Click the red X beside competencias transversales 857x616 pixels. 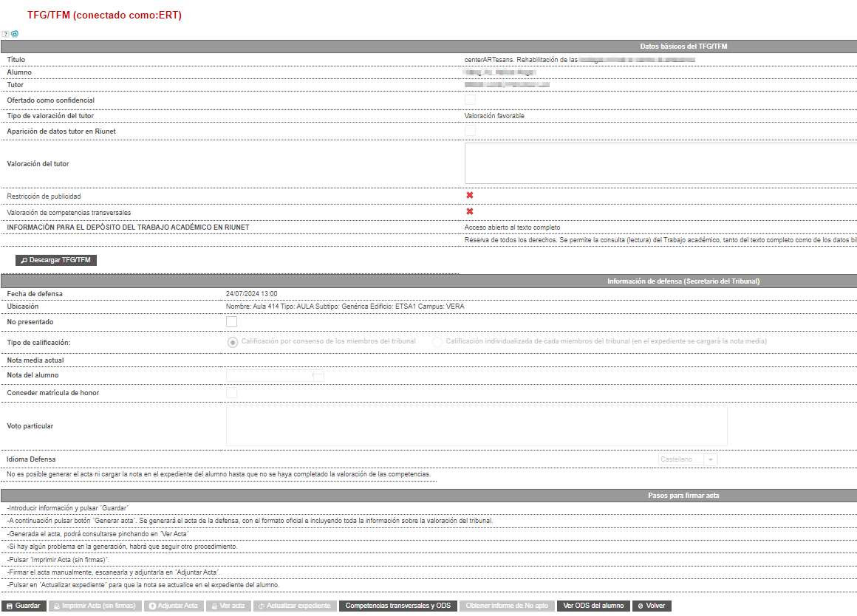(x=469, y=211)
